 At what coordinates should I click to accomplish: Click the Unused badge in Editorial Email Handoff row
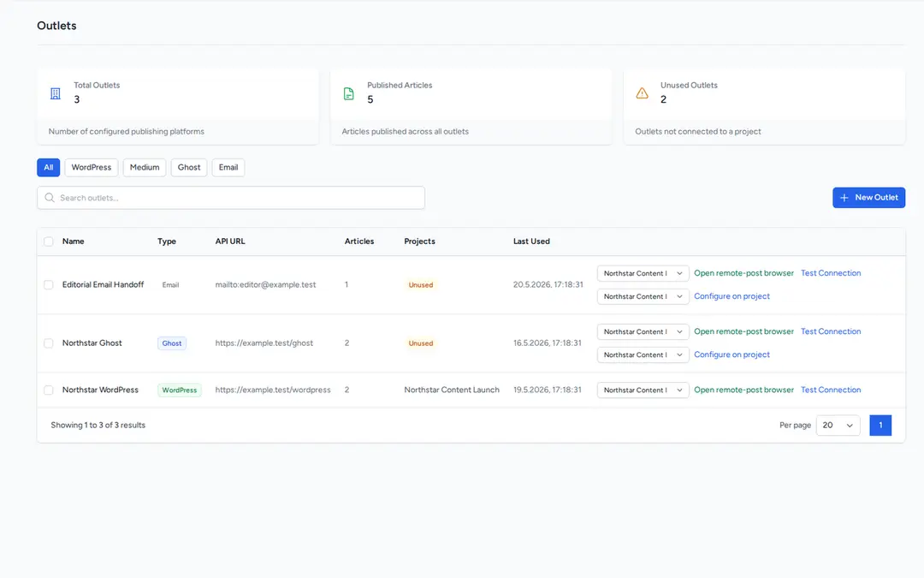pos(421,285)
